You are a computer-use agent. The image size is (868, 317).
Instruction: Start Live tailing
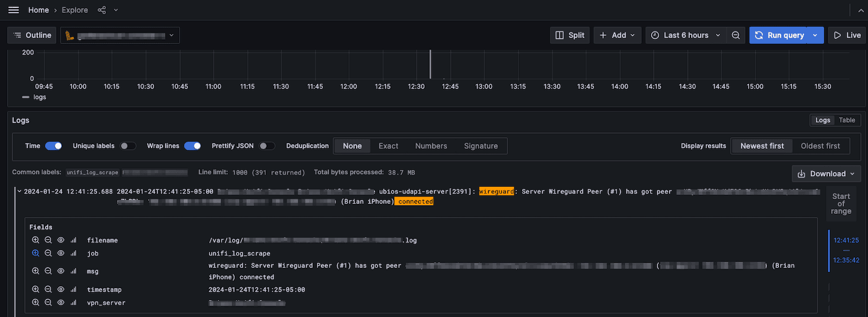[x=847, y=35]
